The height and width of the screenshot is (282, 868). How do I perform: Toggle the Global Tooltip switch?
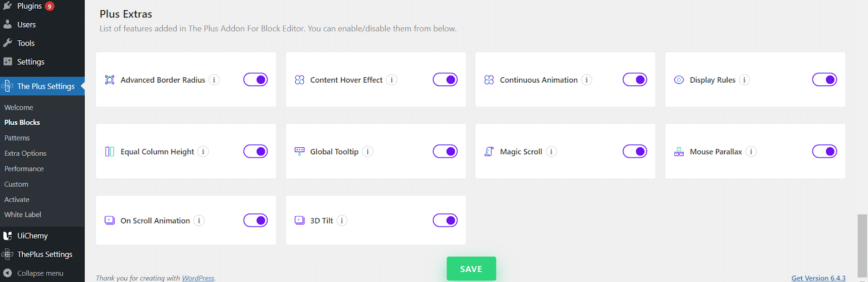pyautogui.click(x=445, y=152)
